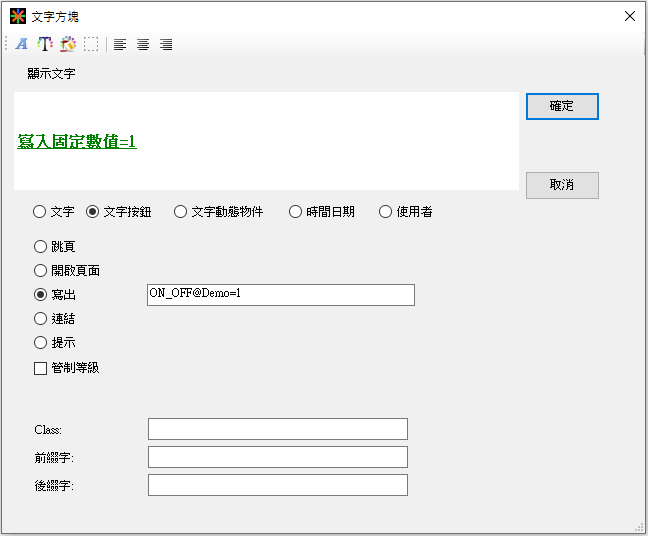Select the 文字動態物件 radio option
This screenshot has width=648, height=536.
tap(181, 212)
